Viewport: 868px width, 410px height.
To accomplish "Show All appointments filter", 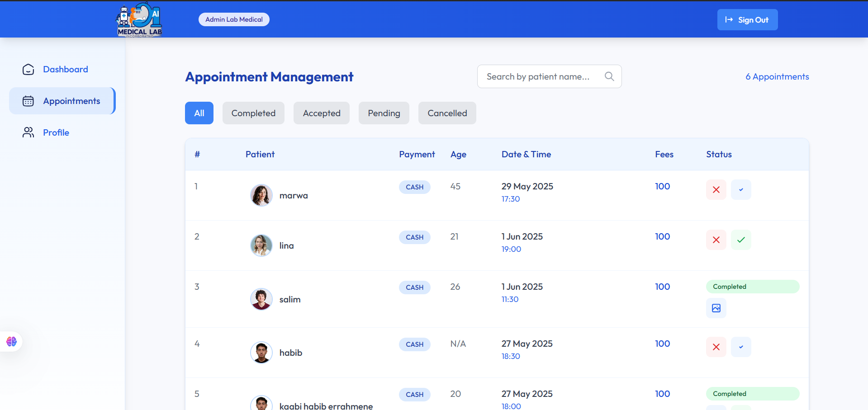I will [199, 113].
